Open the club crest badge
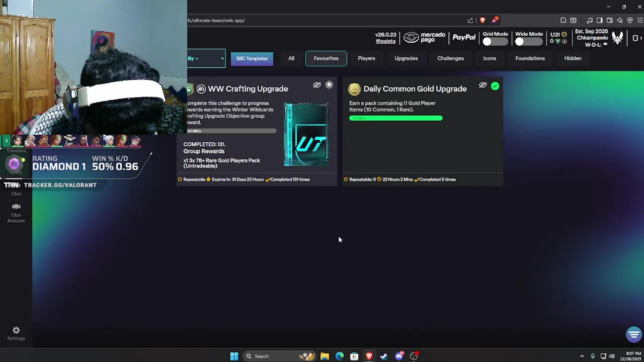 (x=617, y=38)
